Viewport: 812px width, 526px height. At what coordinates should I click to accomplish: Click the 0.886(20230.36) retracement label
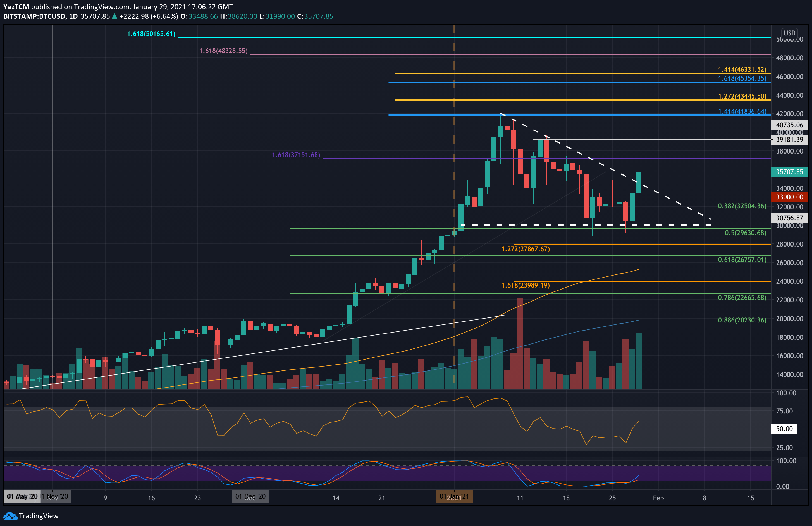pos(742,320)
